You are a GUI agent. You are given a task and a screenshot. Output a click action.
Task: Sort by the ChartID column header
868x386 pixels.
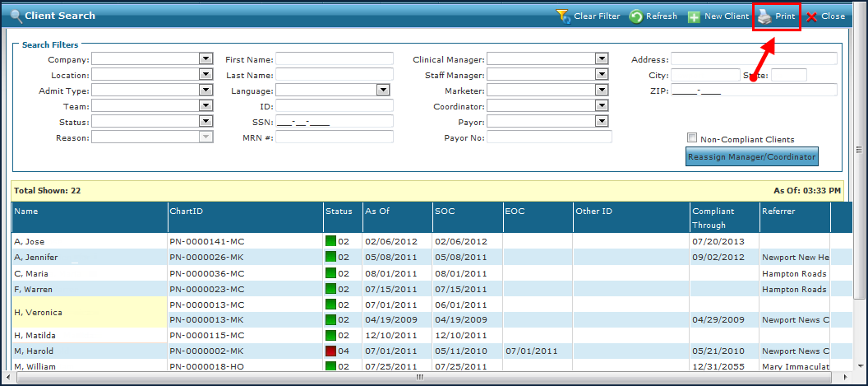pos(186,212)
